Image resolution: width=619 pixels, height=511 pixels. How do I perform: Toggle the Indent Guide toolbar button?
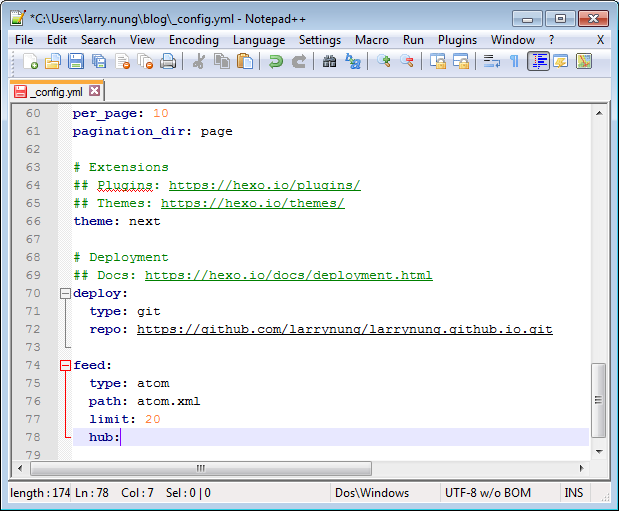[x=538, y=62]
